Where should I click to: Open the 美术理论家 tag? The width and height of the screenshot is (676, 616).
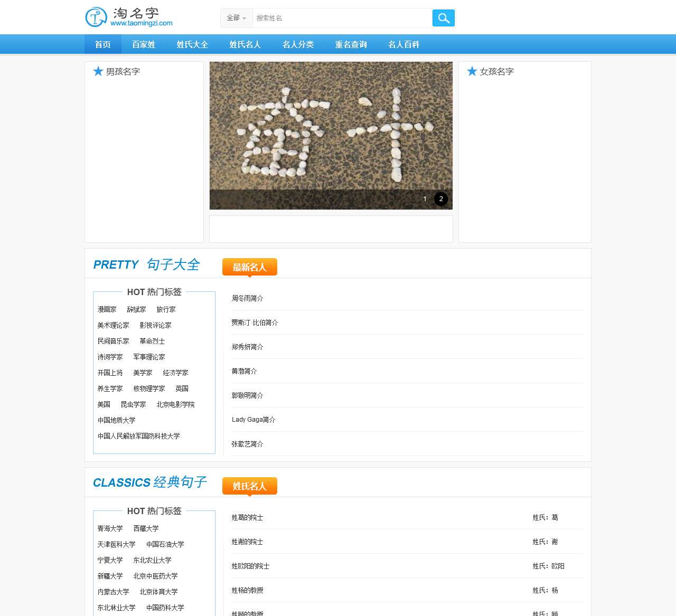point(114,325)
